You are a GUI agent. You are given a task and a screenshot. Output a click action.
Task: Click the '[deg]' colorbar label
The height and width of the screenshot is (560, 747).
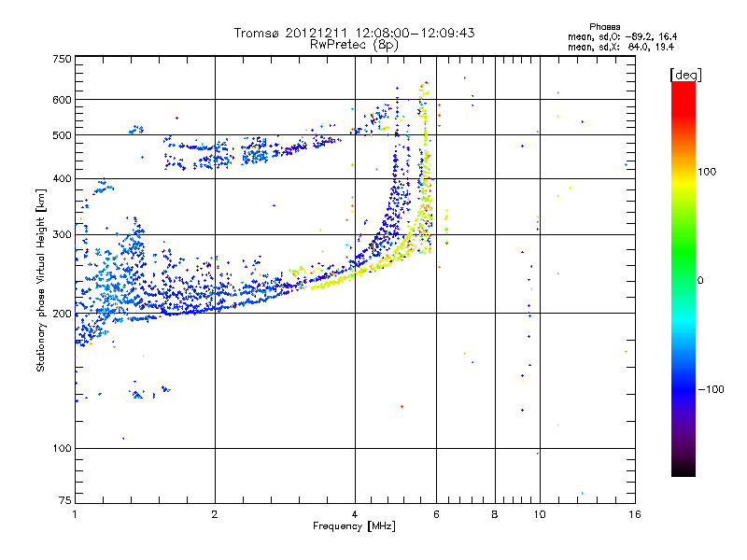[x=685, y=75]
